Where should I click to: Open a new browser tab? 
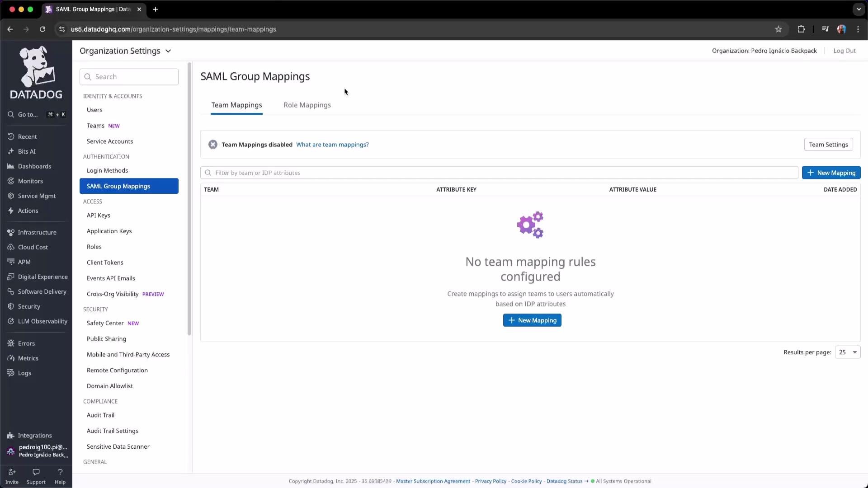pos(156,9)
